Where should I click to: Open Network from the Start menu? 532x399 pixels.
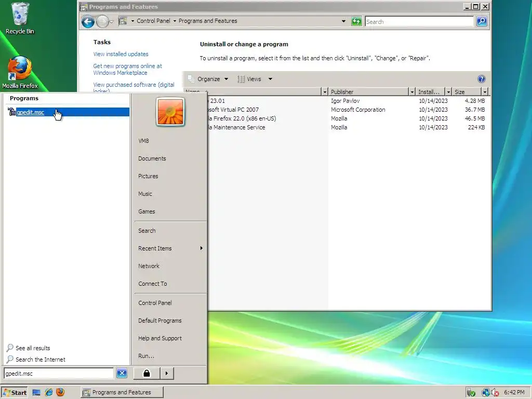(x=149, y=266)
